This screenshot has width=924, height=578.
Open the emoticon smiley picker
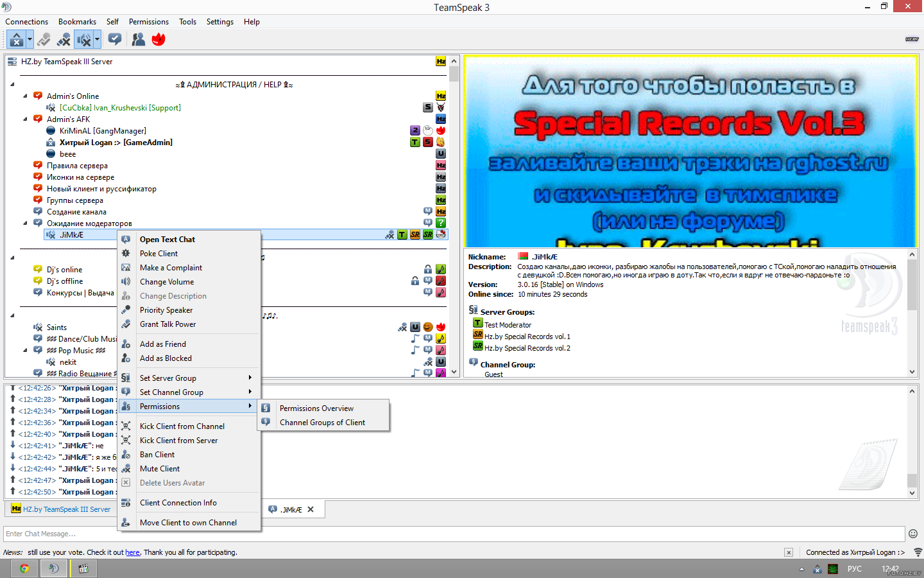913,534
